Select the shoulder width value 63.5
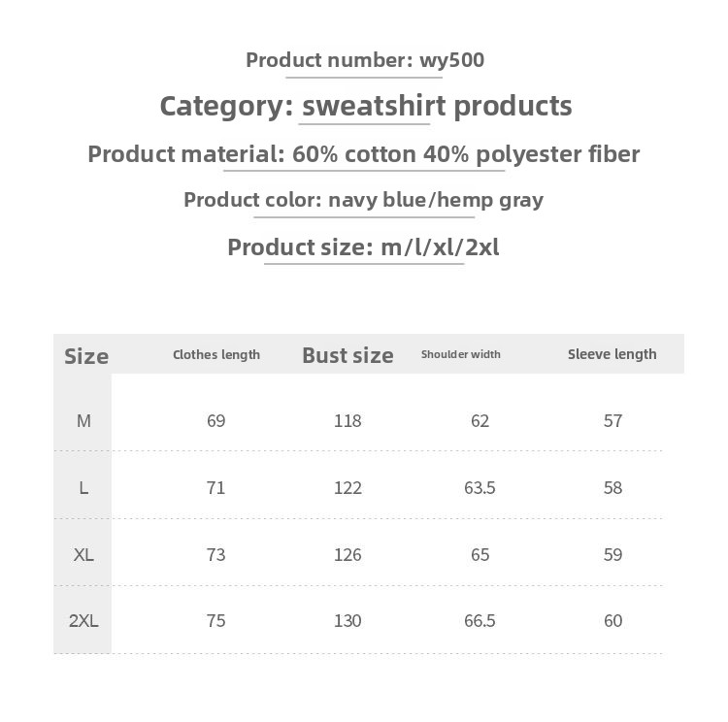Screen dimensions: 728x722 click(480, 488)
